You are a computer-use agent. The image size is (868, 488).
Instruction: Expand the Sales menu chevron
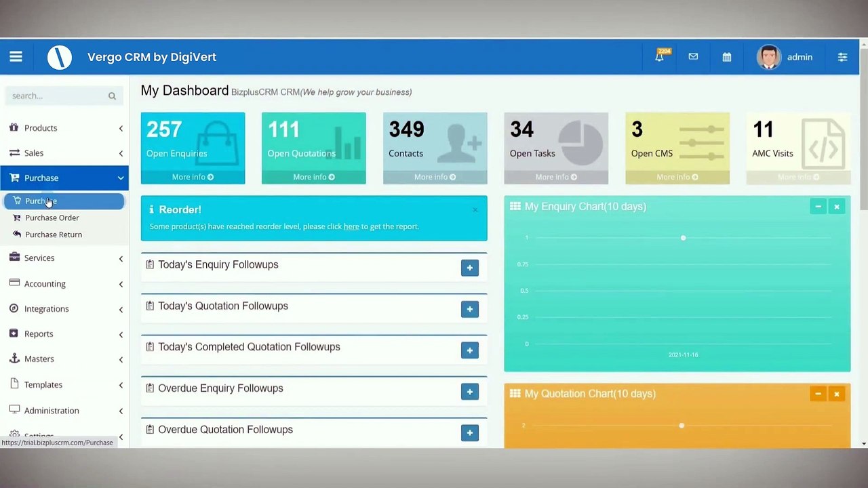121,153
